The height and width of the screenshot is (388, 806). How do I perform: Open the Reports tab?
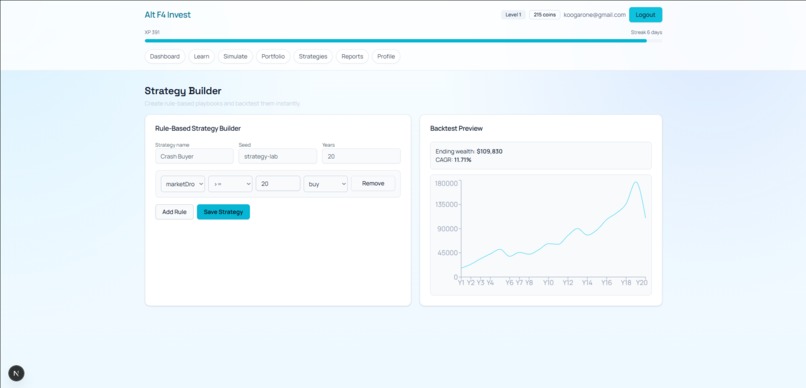pos(352,57)
